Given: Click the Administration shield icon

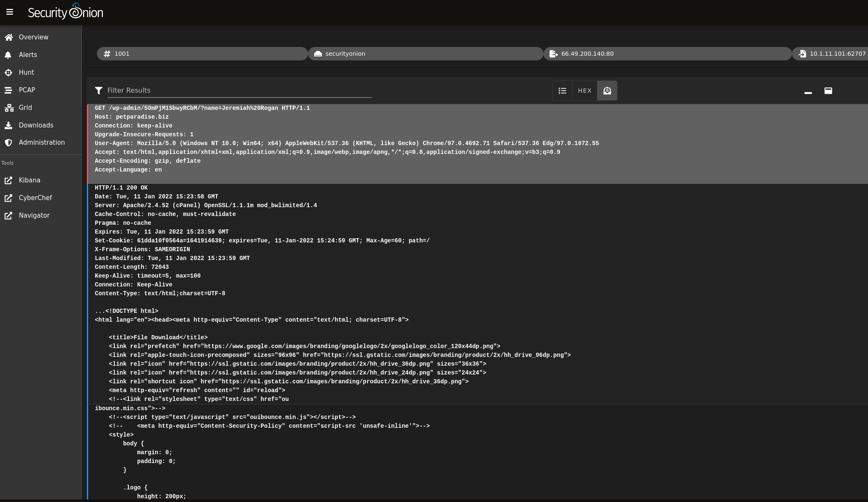Looking at the screenshot, I should coord(8,143).
